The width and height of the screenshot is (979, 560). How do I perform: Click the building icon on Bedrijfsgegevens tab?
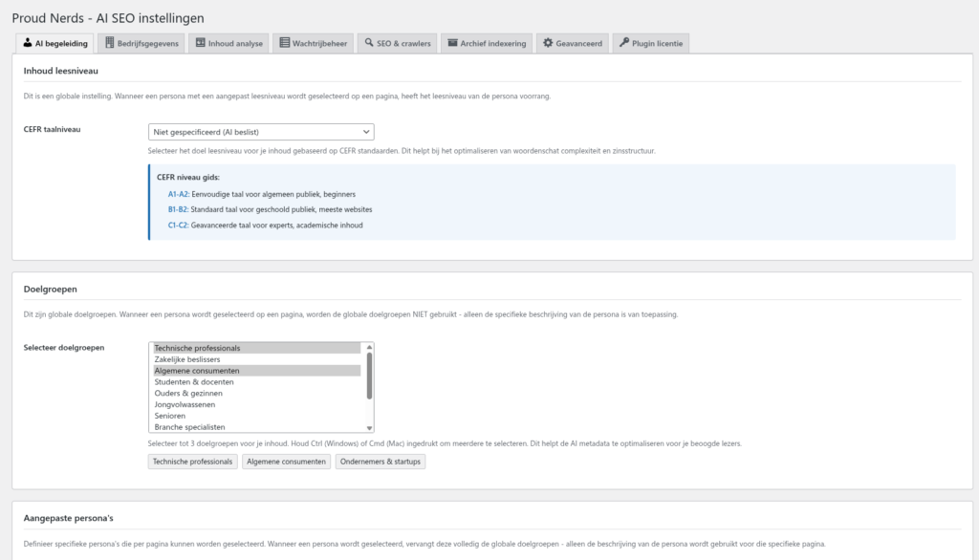(110, 43)
